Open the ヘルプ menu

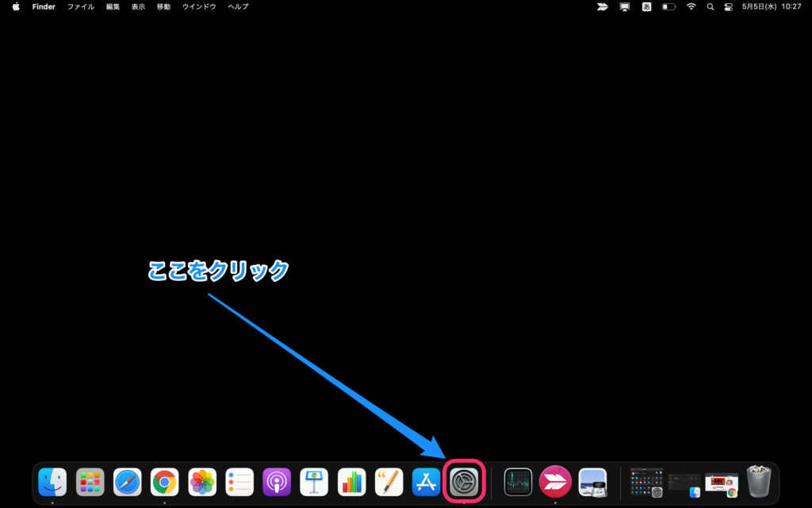(238, 6)
